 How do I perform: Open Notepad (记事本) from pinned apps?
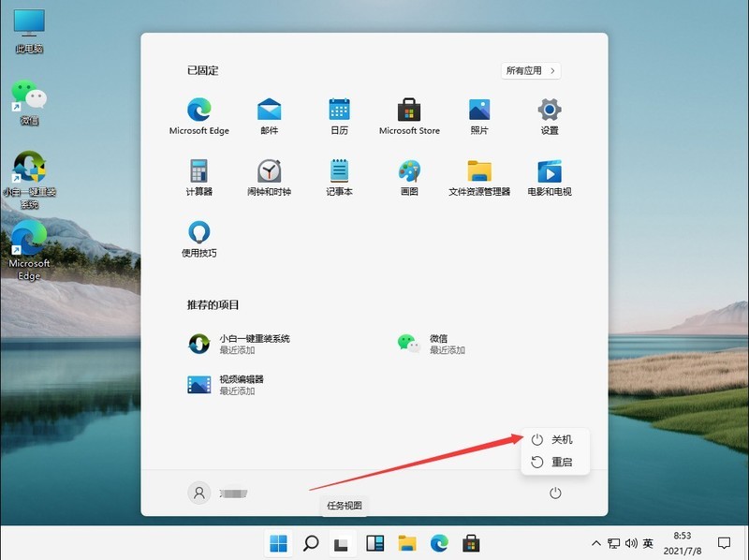tap(339, 176)
